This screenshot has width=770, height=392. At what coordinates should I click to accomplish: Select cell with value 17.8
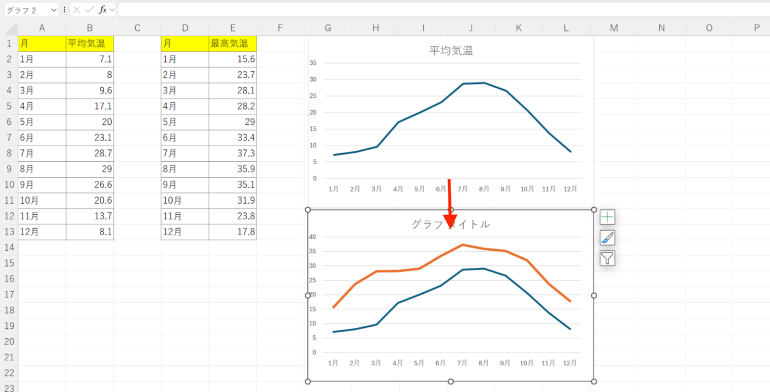(232, 232)
